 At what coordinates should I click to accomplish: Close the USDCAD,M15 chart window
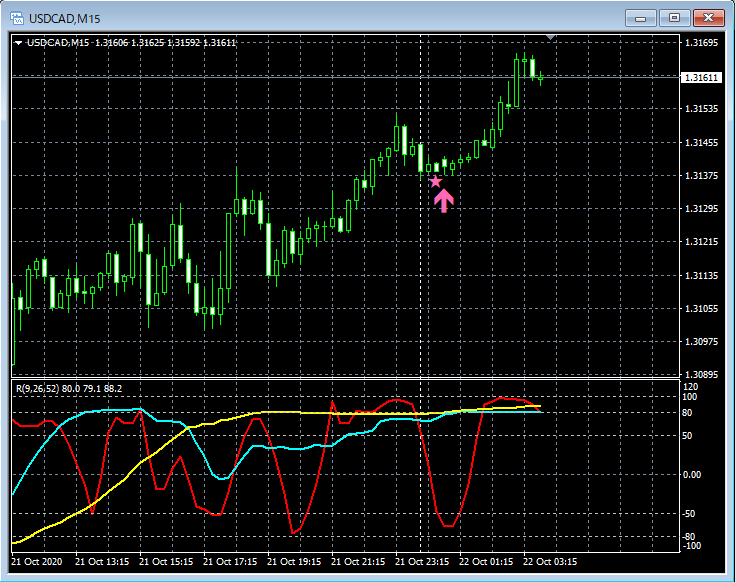pyautogui.click(x=709, y=18)
